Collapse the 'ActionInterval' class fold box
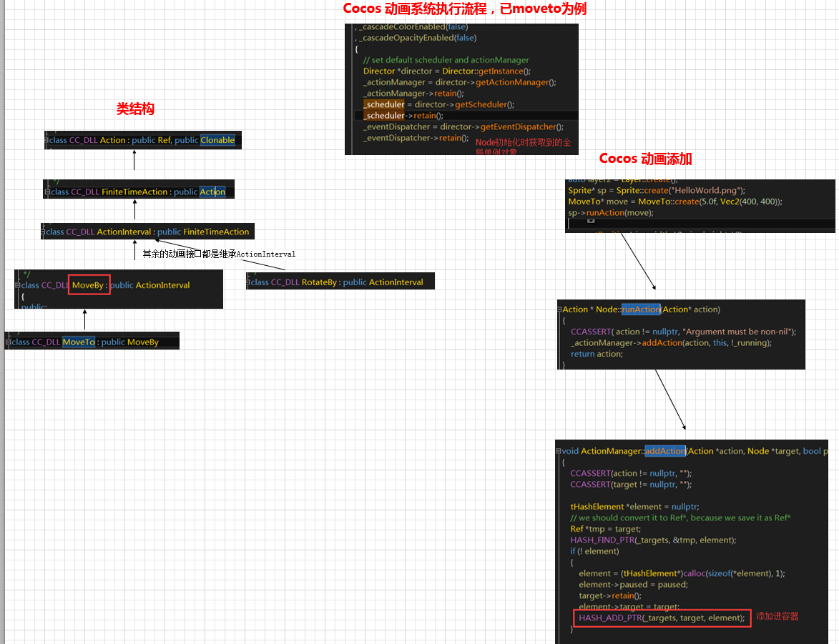 tap(43, 232)
